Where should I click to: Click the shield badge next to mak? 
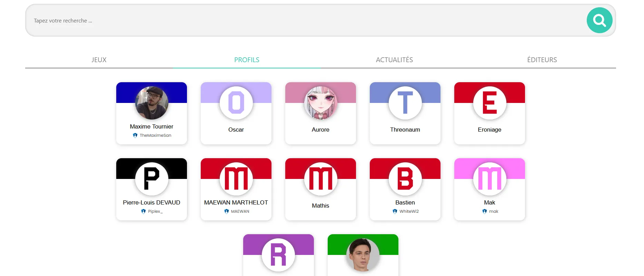pyautogui.click(x=485, y=211)
